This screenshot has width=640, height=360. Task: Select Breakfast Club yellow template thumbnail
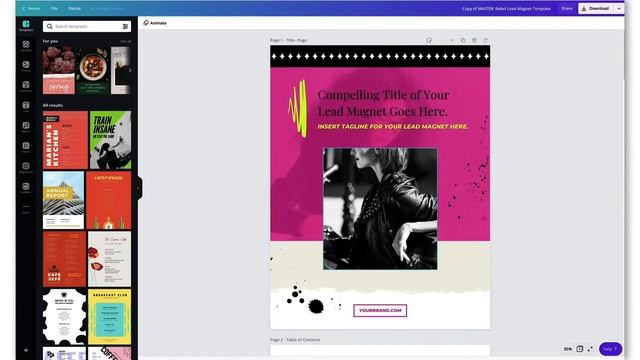click(109, 317)
